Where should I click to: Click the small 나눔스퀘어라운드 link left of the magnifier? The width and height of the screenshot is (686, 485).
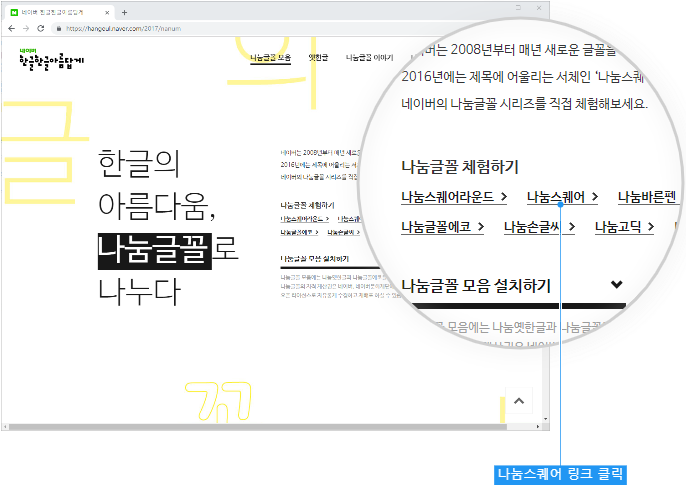tap(304, 219)
